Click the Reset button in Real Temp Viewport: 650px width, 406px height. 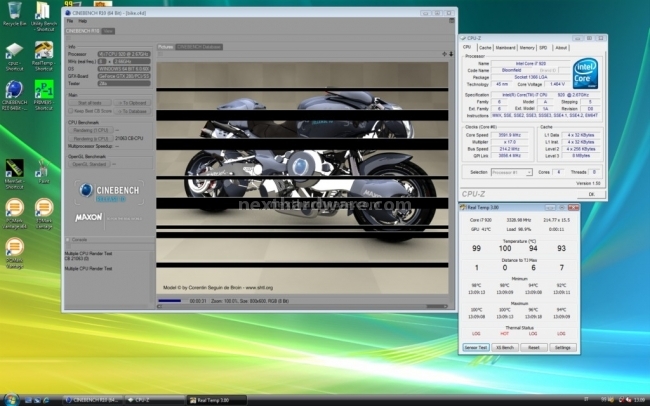[x=534, y=348]
